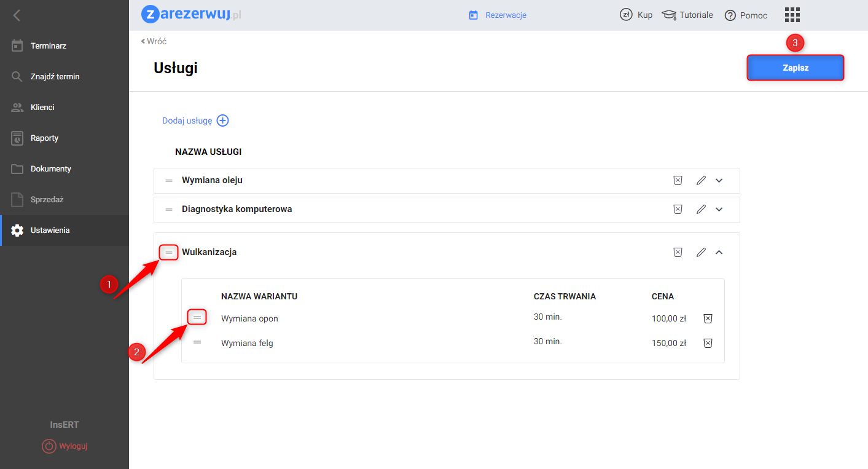Viewport: 868px width, 469px height.
Task: Delete the Wulkanizacja service
Action: (x=678, y=252)
